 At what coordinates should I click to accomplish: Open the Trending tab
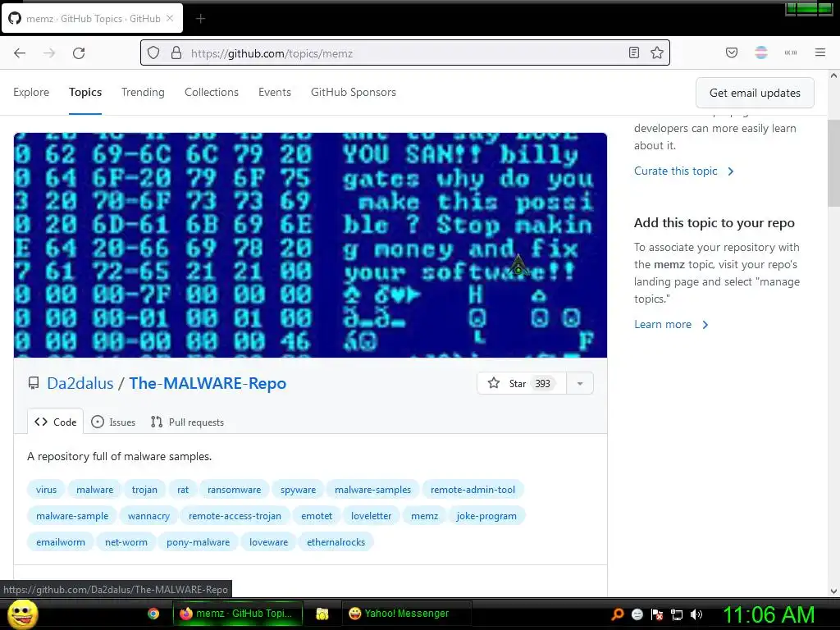[x=143, y=92]
